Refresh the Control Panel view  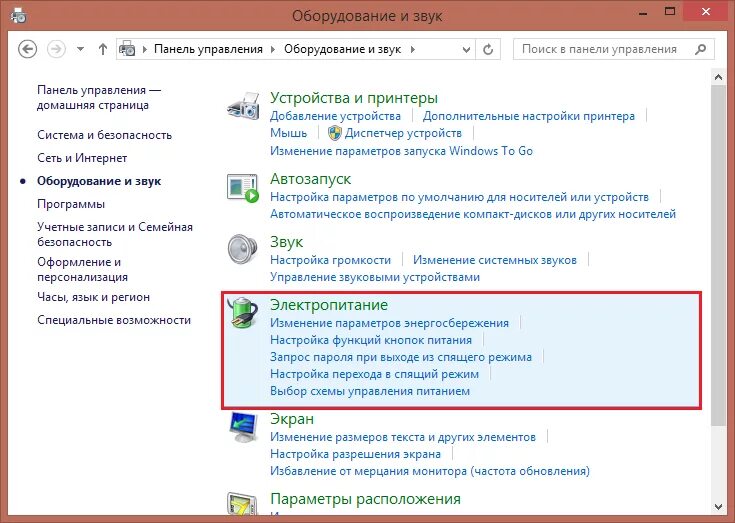[x=488, y=49]
